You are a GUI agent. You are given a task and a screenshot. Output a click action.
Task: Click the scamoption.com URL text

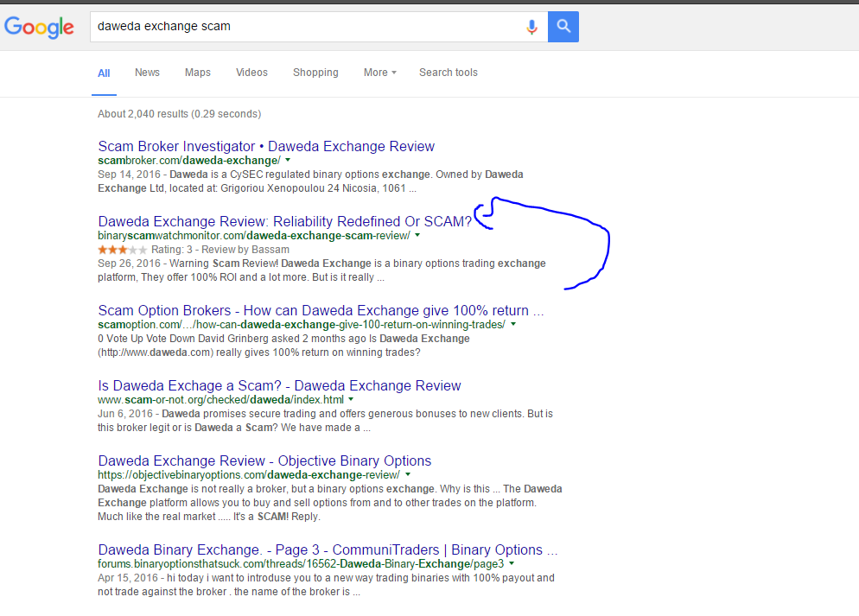[x=302, y=325]
